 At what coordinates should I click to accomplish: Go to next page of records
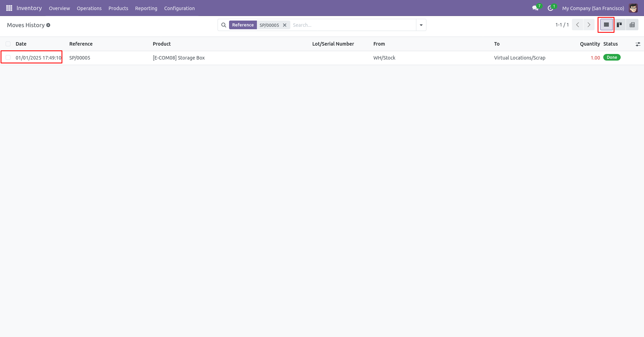tap(589, 25)
